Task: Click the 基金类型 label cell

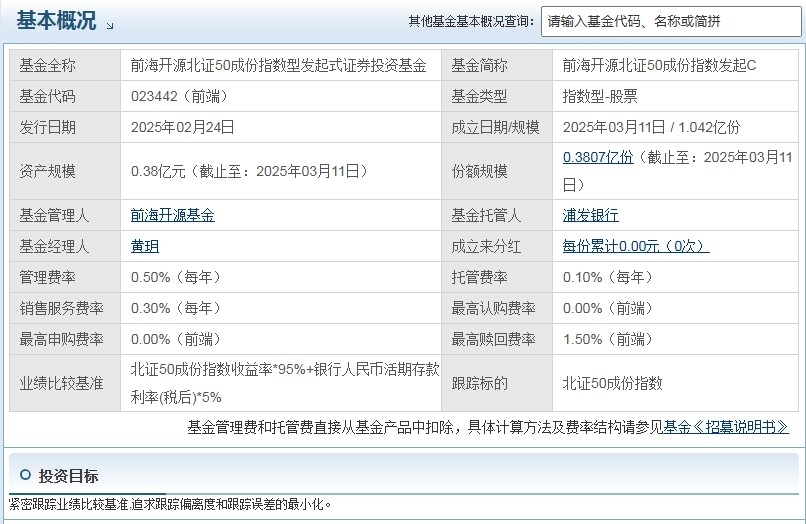Action: (x=497, y=96)
